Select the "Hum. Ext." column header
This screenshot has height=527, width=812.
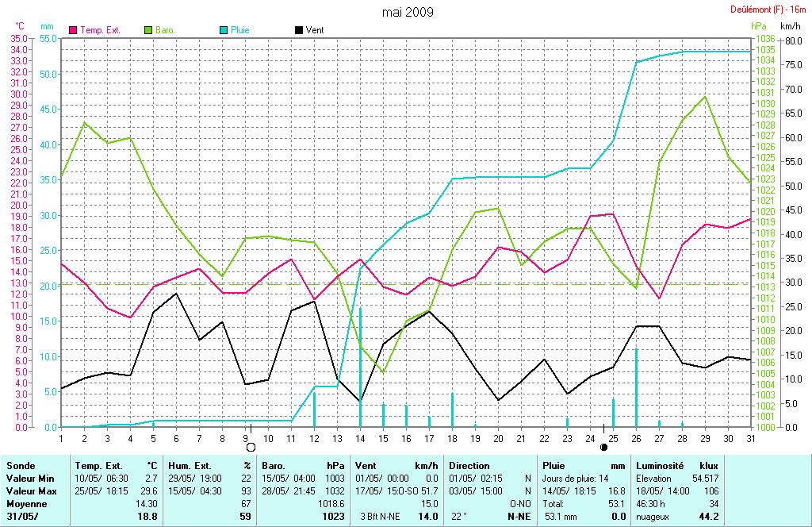[x=188, y=466]
